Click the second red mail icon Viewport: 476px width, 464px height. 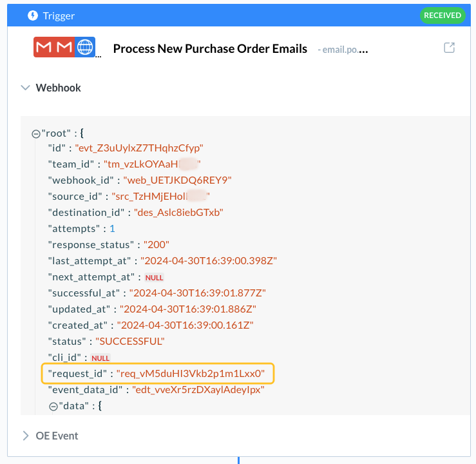coord(64,48)
